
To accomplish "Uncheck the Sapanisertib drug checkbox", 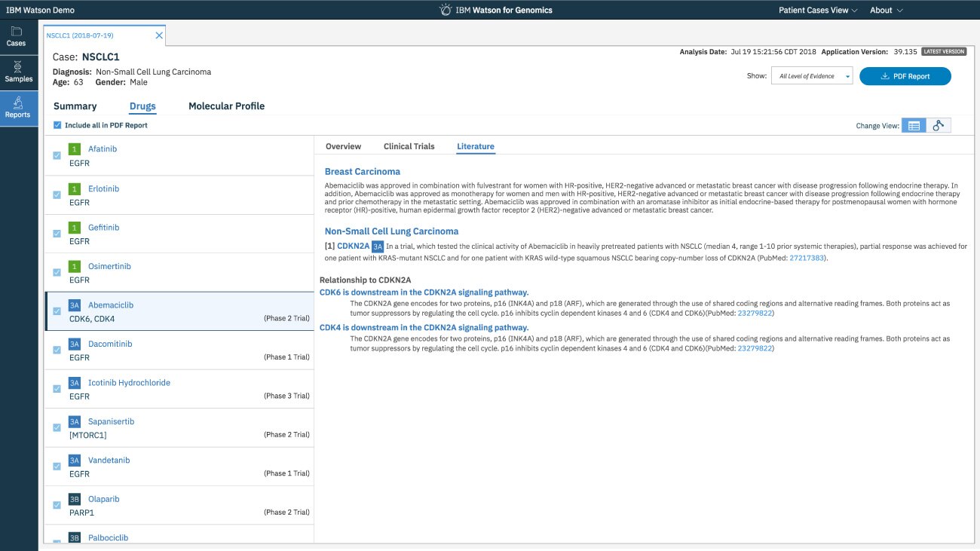I will [57, 427].
